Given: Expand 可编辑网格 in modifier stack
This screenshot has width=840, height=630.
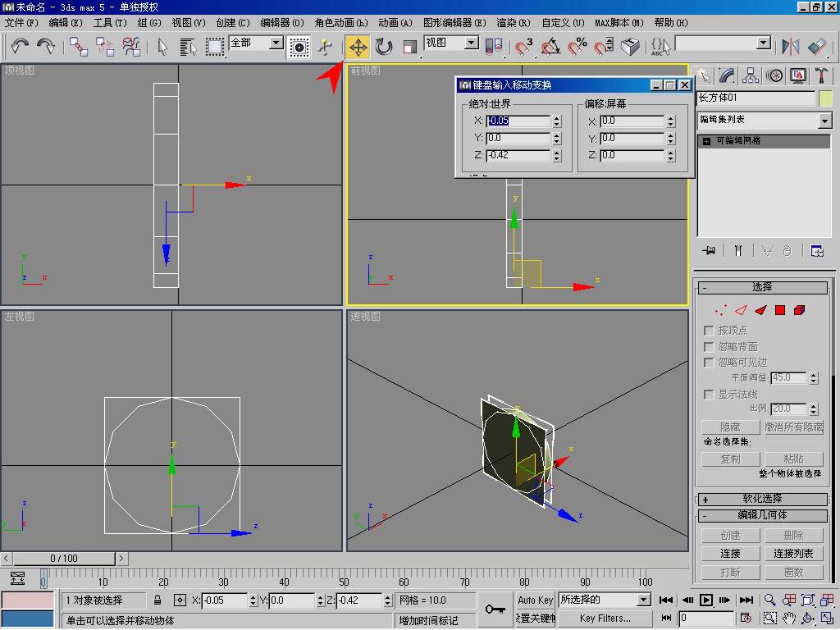Looking at the screenshot, I should pos(706,141).
